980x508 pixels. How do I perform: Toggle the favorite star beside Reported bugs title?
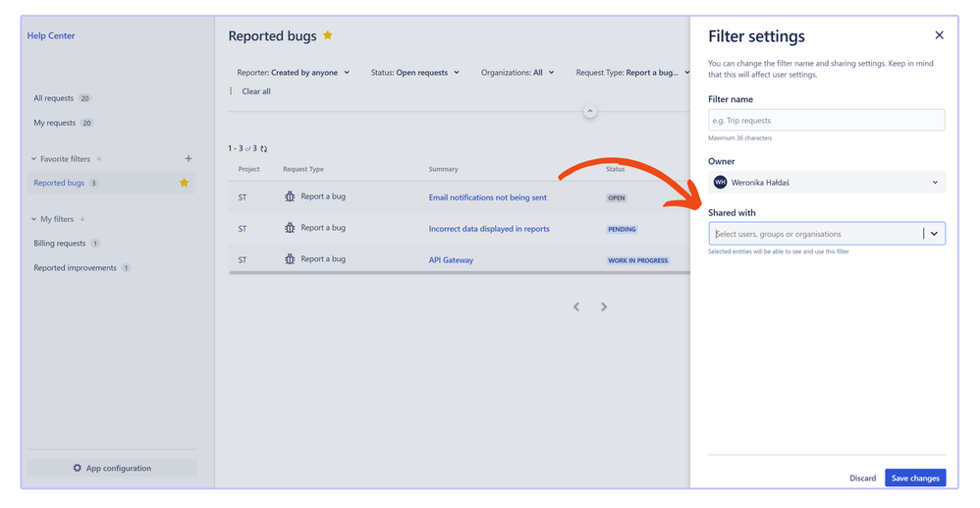[x=328, y=36]
